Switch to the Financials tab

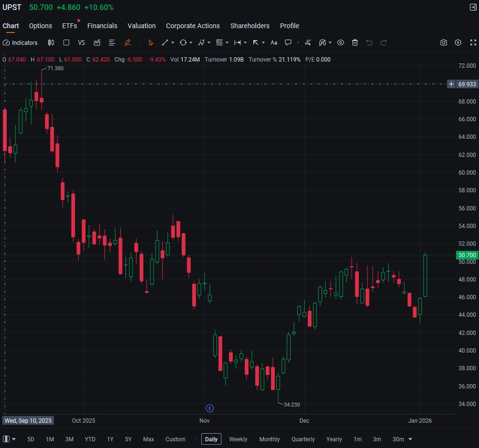(x=102, y=26)
